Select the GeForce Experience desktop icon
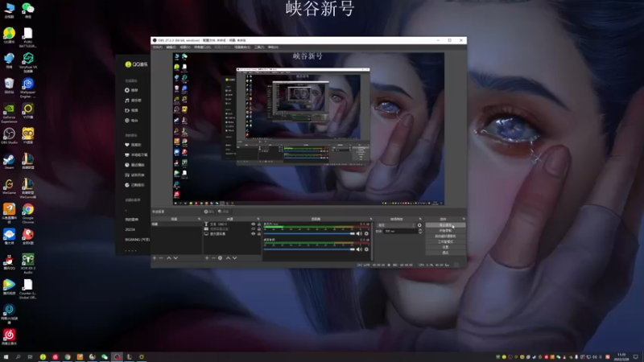This screenshot has width=644, height=362. [9, 113]
